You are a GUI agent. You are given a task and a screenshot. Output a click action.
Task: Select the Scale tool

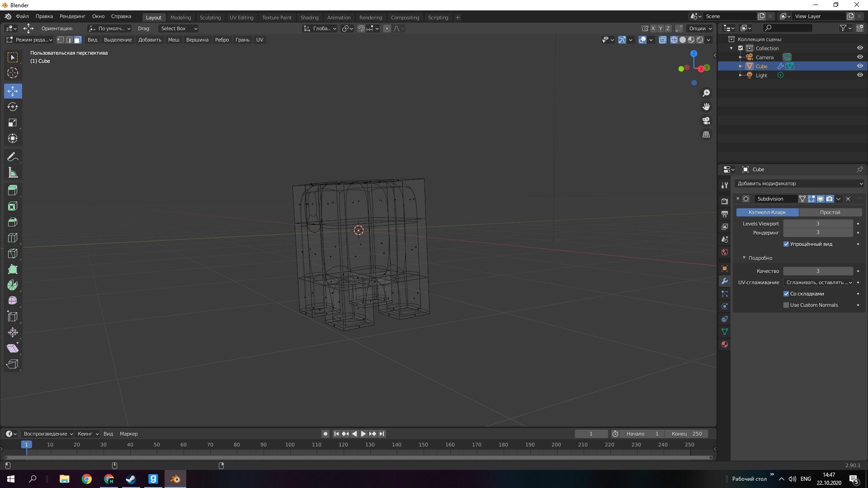click(x=13, y=122)
